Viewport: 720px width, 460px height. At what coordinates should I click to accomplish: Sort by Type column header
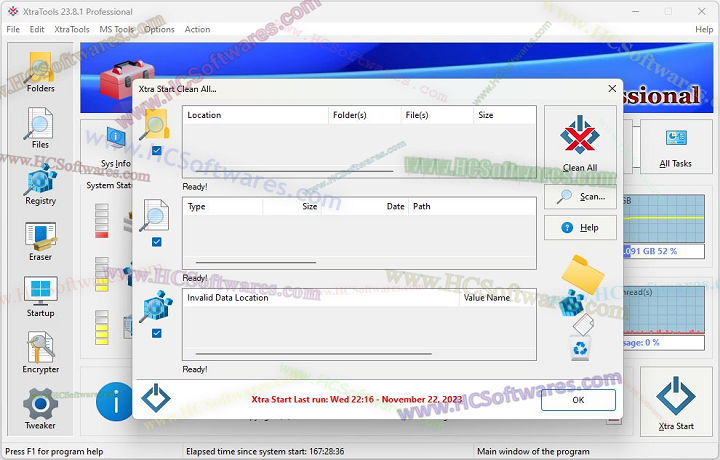[x=223, y=207]
